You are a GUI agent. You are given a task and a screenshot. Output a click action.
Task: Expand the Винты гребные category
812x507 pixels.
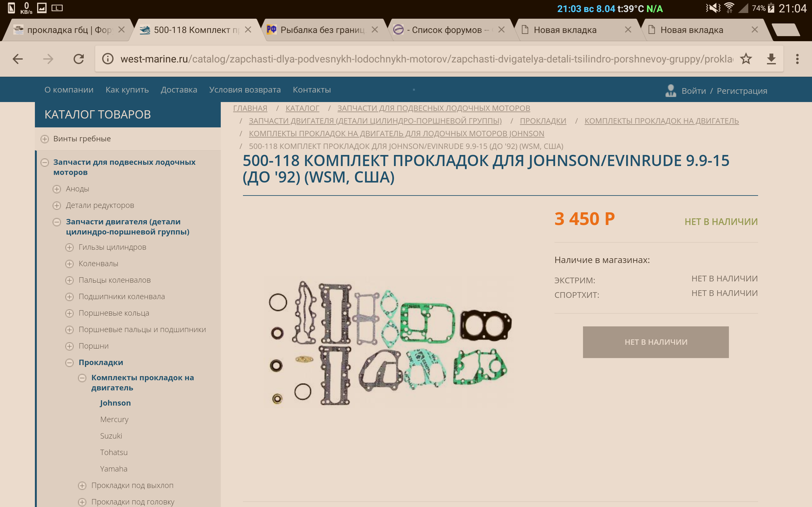(x=45, y=139)
